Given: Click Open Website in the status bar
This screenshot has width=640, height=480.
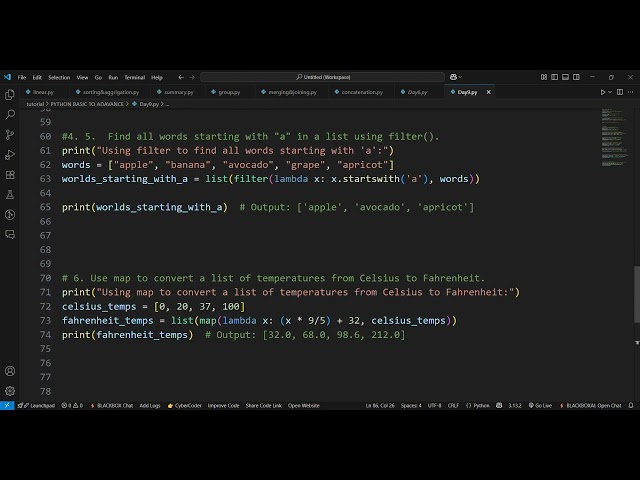Looking at the screenshot, I should (x=304, y=406).
